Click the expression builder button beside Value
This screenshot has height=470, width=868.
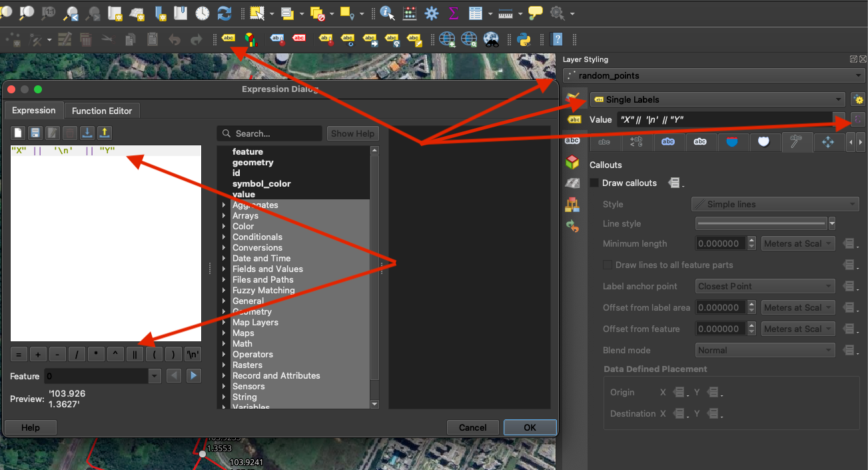click(858, 119)
